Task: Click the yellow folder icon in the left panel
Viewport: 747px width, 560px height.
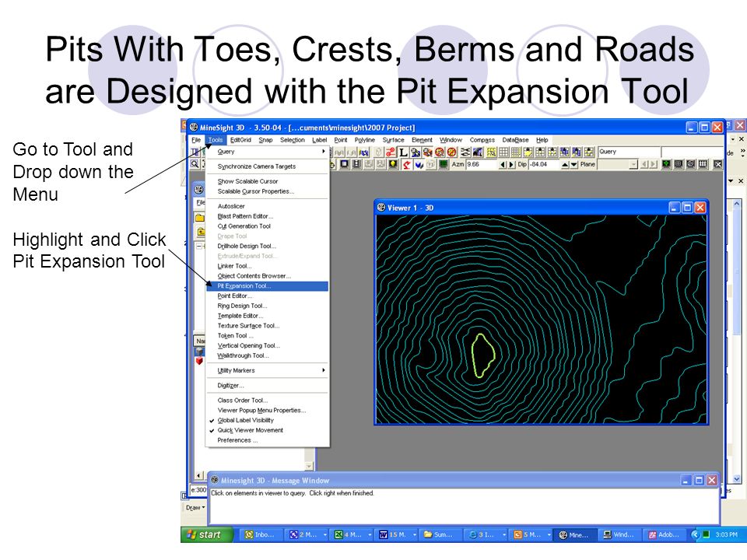Action: [x=200, y=218]
